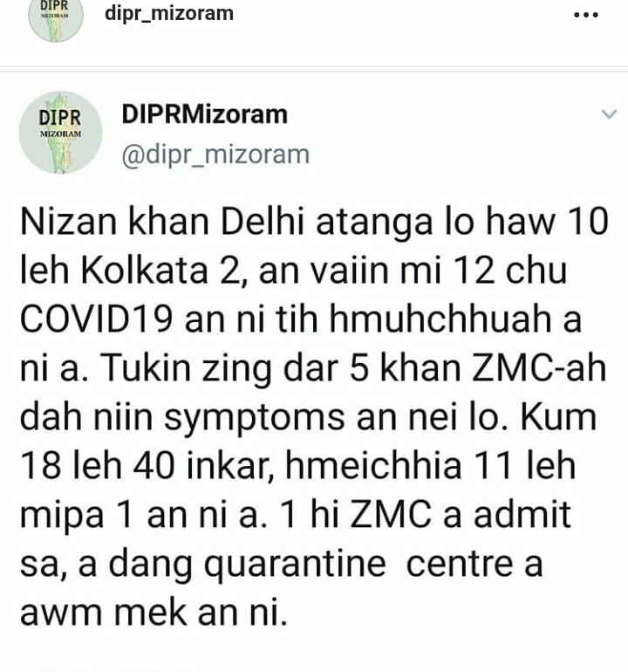Open the large DIPR profile picture in tweet

click(x=60, y=133)
